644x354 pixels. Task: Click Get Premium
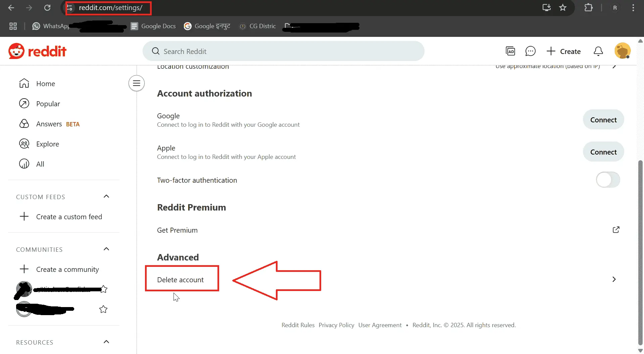tap(177, 230)
